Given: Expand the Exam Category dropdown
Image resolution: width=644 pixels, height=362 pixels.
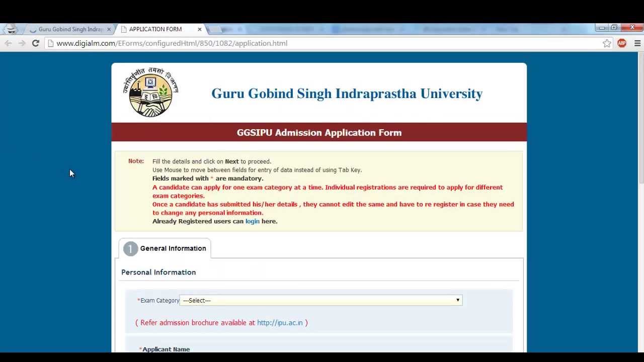Looking at the screenshot, I should (320, 300).
